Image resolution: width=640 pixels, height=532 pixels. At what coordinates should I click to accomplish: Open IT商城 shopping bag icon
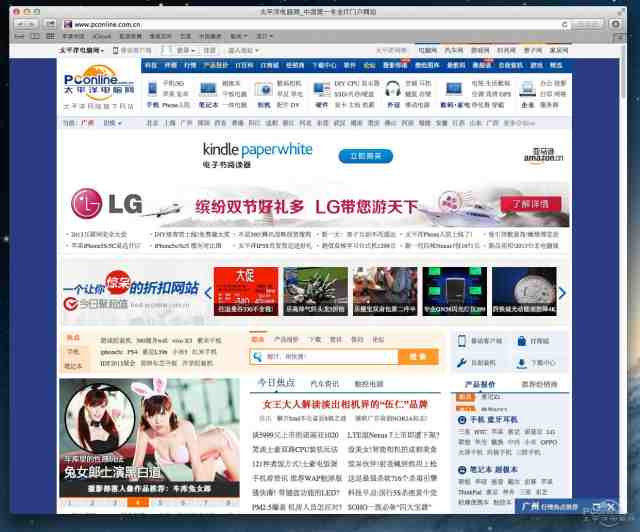[522, 341]
